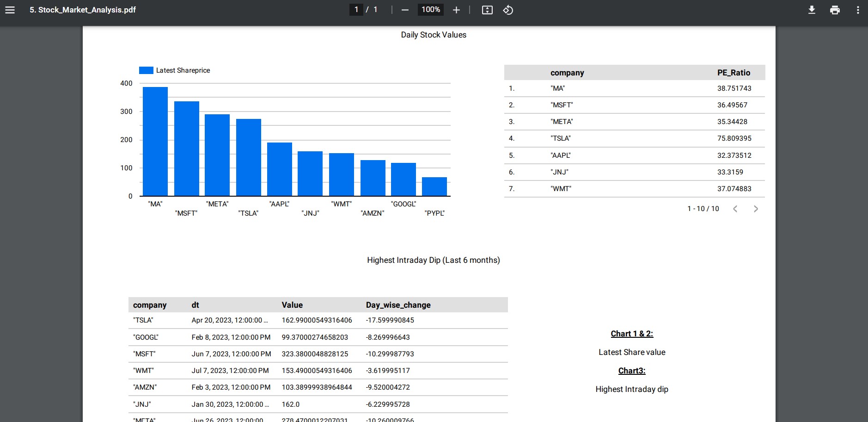Click the Latest Share value text
Screen dimensions: 868x422
632,352
